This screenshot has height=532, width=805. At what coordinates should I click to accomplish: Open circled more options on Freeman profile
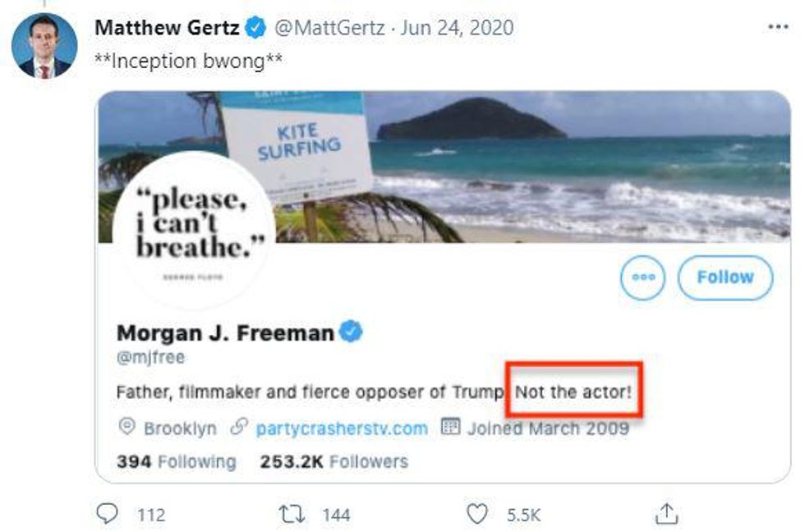coord(643,277)
